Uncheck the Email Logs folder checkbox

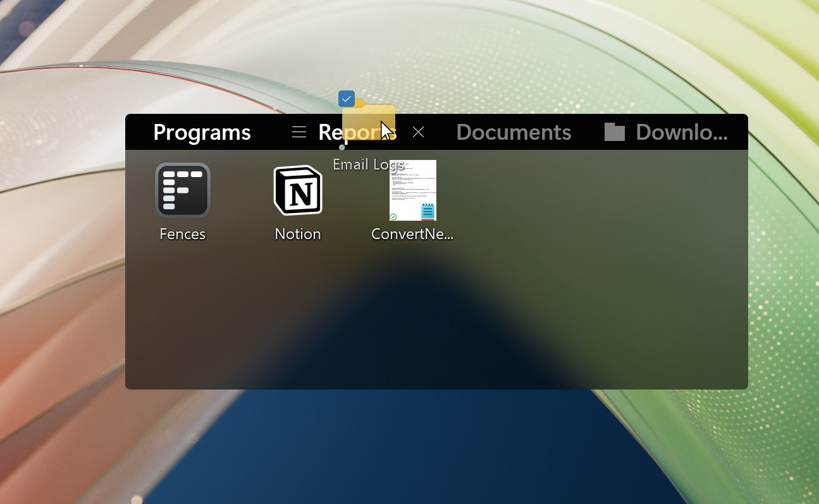click(347, 99)
